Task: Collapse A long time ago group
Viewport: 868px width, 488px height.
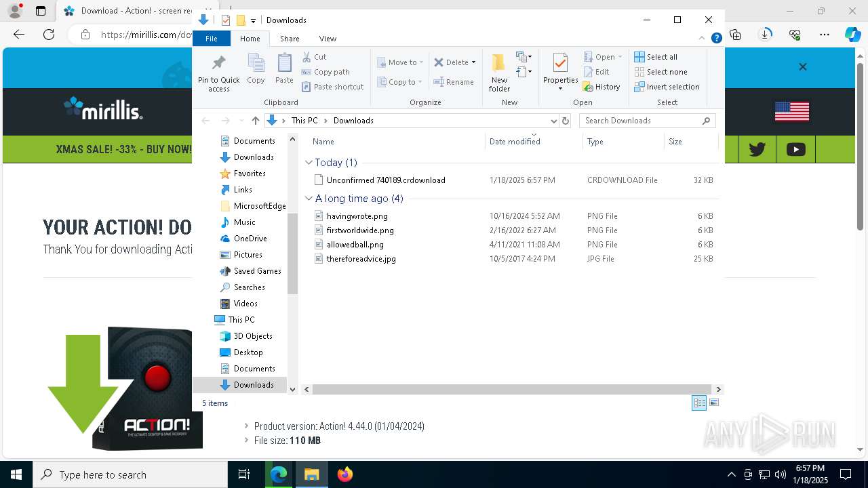Action: (309, 199)
